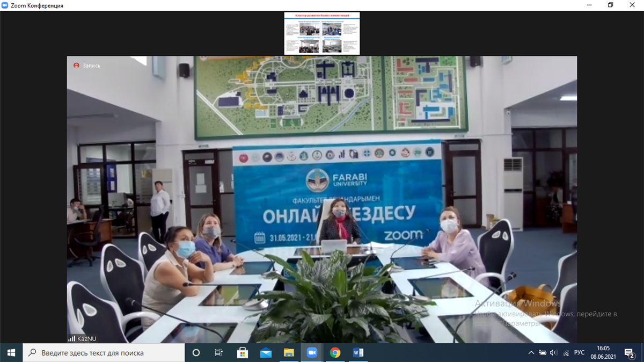This screenshot has height=362, width=644.
Task: Open the shared presentation thumbnail
Action: 322,33
